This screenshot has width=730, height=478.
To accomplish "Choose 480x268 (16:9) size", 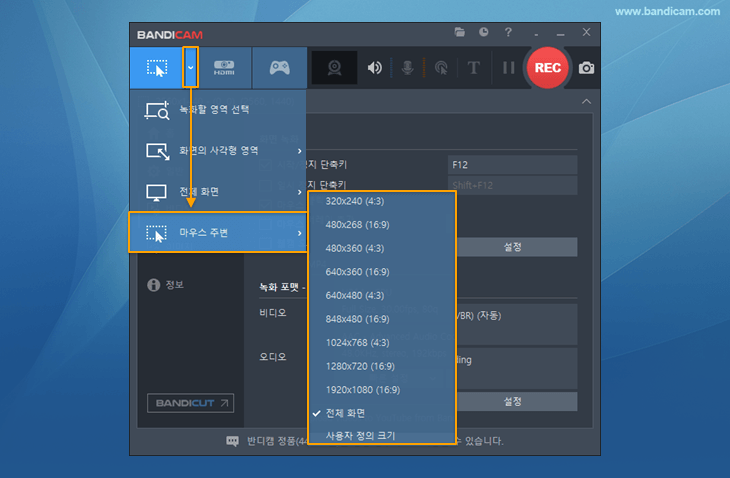I will tap(382, 225).
